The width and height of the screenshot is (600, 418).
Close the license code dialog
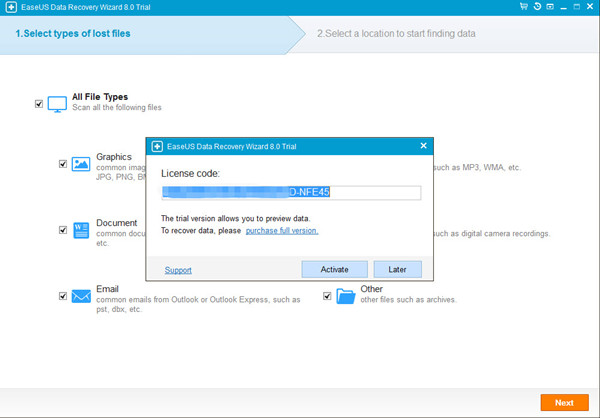(x=423, y=146)
